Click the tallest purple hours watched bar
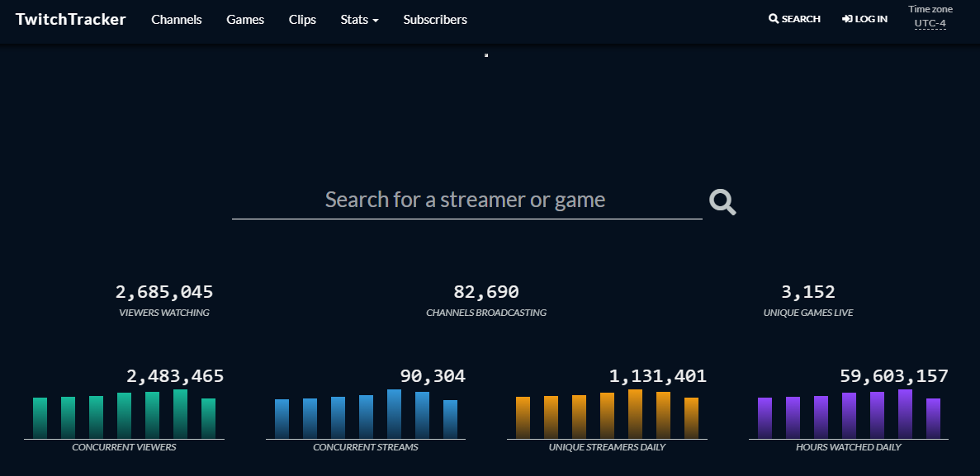 (905, 414)
